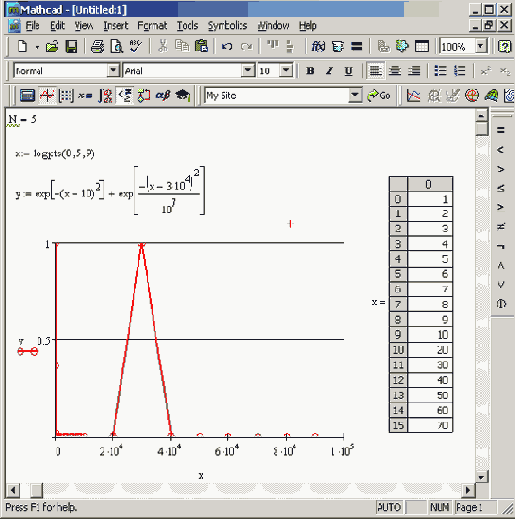Set align right text
This screenshot has height=519, width=515.
click(414, 71)
